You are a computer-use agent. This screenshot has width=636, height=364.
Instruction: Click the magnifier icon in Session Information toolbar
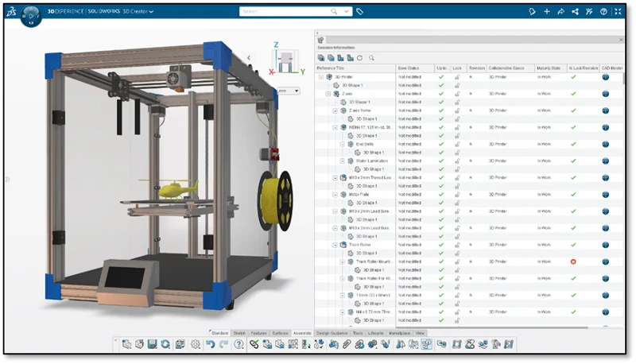[x=371, y=58]
